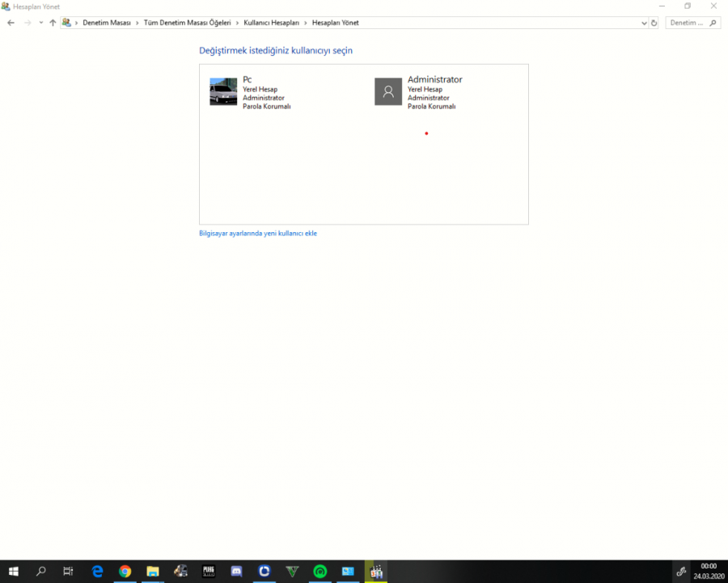The height and width of the screenshot is (583, 728).
Task: Close the Hesapları Yönet window
Action: [x=713, y=6]
